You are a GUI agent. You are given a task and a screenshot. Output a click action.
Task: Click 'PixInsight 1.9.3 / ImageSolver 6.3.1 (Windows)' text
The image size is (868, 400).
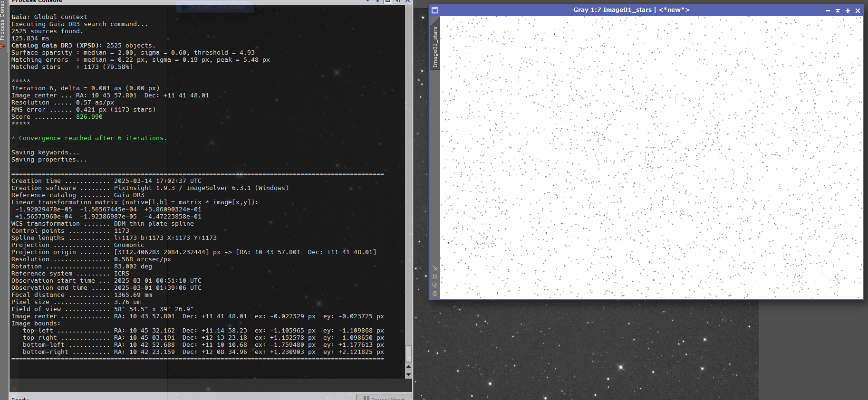coord(201,188)
